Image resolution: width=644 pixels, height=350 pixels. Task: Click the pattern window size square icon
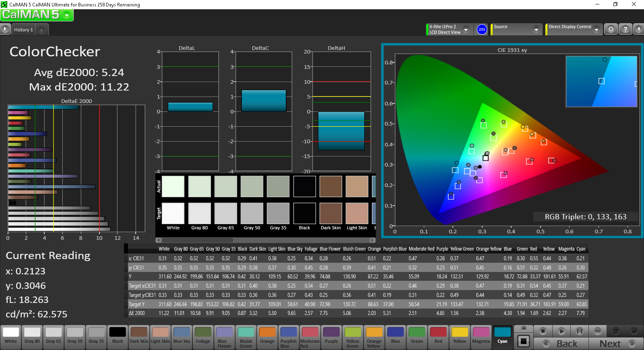(x=523, y=341)
